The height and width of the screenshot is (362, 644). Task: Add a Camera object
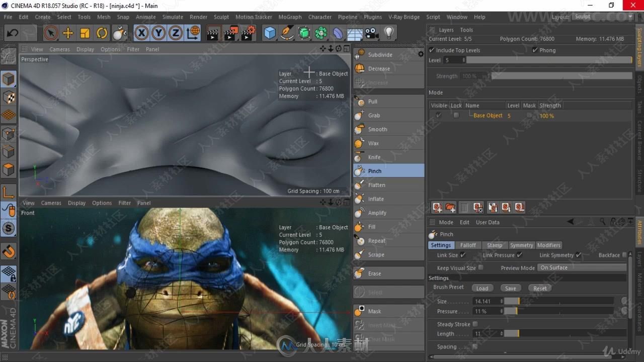tap(372, 34)
